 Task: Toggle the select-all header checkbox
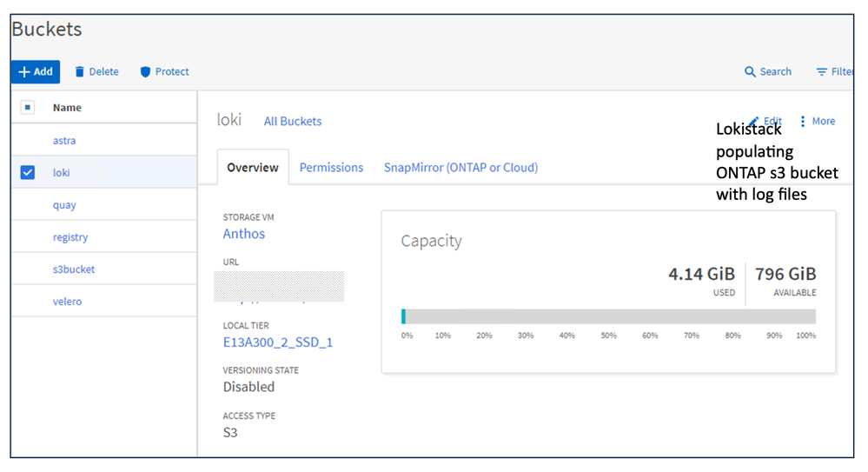[x=28, y=108]
